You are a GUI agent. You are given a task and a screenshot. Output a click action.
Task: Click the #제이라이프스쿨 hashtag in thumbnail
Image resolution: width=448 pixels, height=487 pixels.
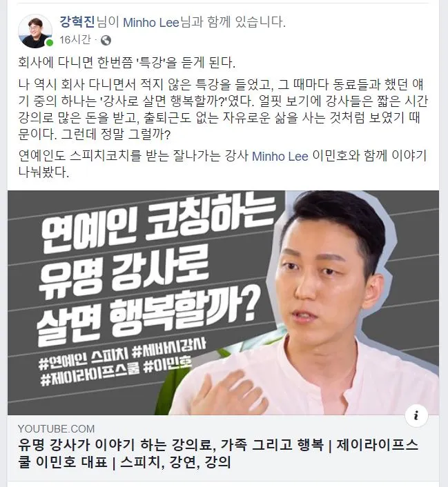coord(90,375)
